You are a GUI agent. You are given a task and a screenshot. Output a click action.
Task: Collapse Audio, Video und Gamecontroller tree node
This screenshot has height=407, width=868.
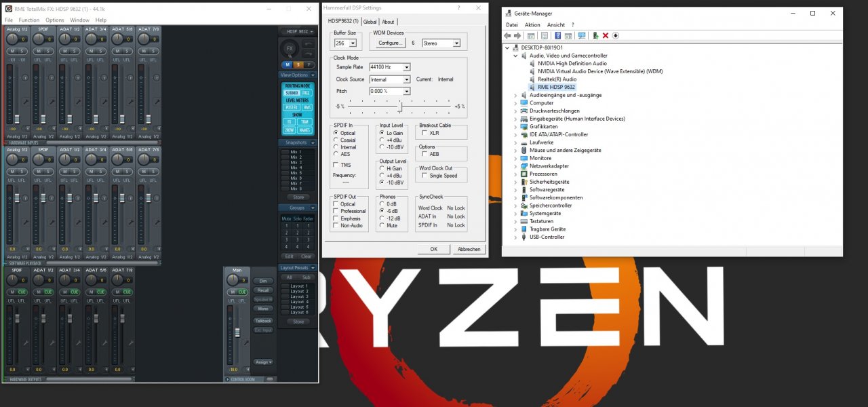point(515,56)
